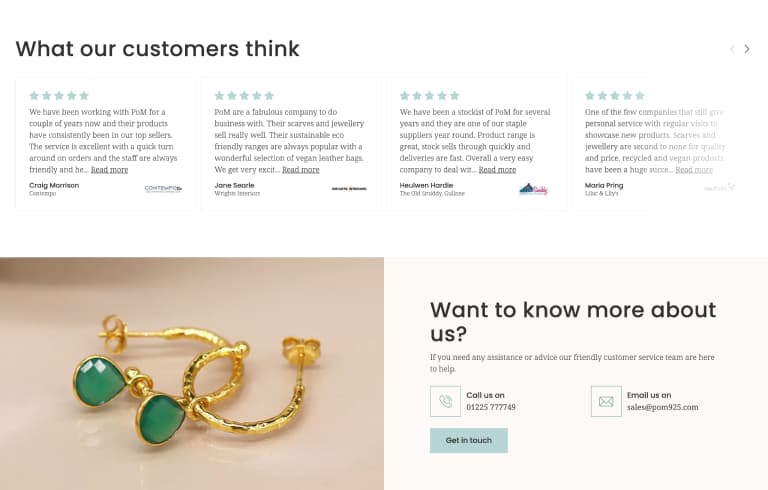Expand Heulwen Hardie's review with Read more
Viewport: 768px width, 490px height.
point(497,170)
